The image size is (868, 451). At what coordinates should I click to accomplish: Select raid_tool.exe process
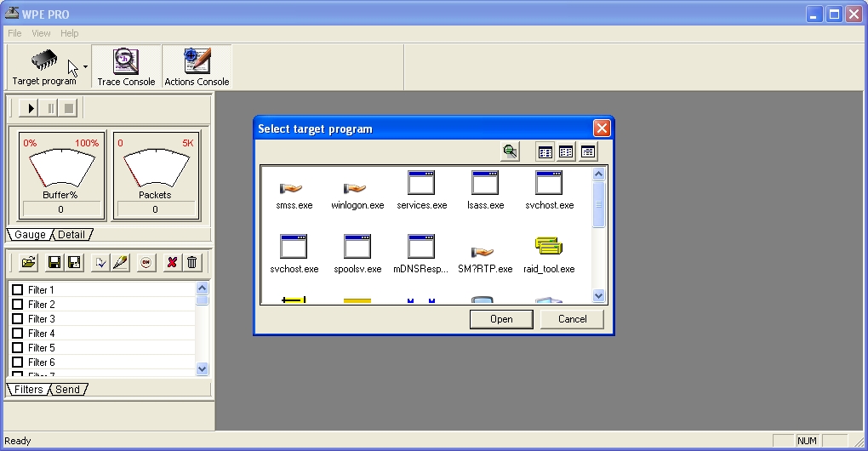(549, 255)
